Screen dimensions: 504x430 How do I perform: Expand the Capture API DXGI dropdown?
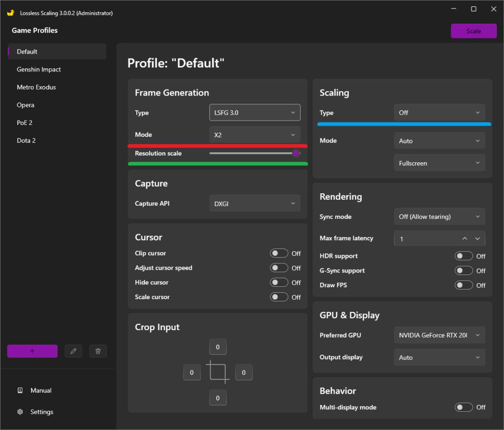tap(255, 203)
